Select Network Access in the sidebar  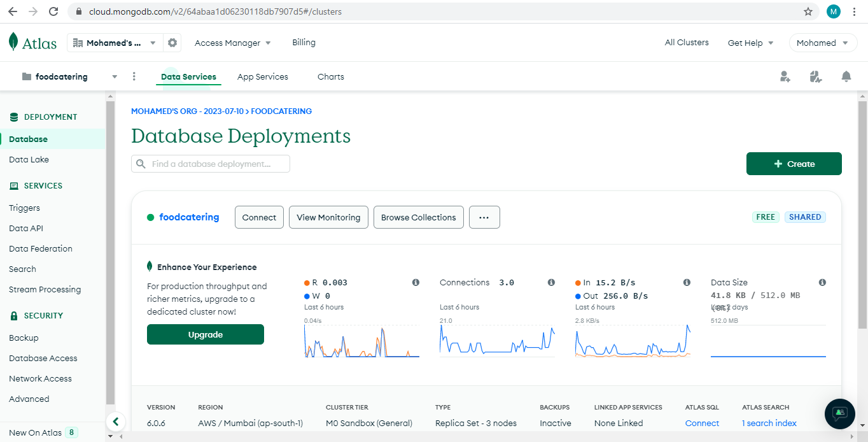[40, 378]
